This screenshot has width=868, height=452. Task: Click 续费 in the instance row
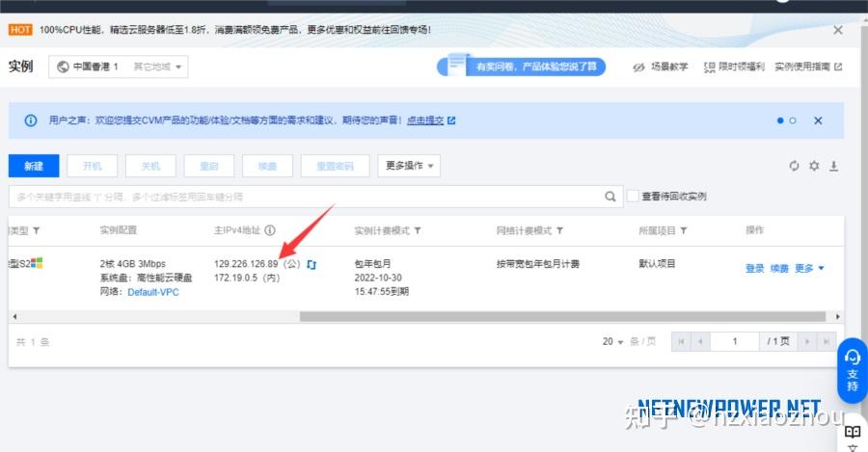[779, 268]
